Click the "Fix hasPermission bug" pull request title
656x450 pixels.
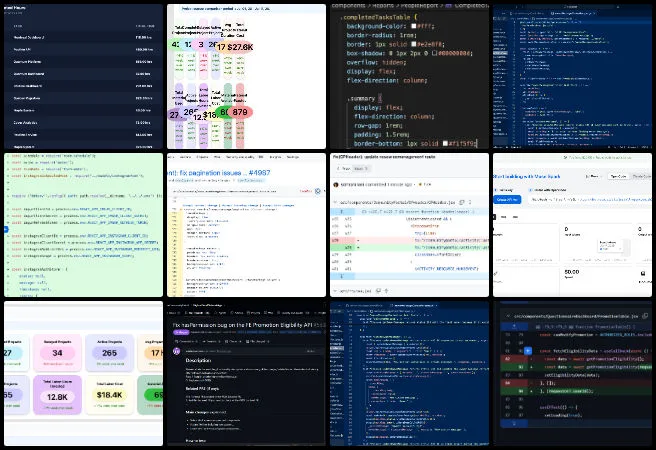pos(243,325)
